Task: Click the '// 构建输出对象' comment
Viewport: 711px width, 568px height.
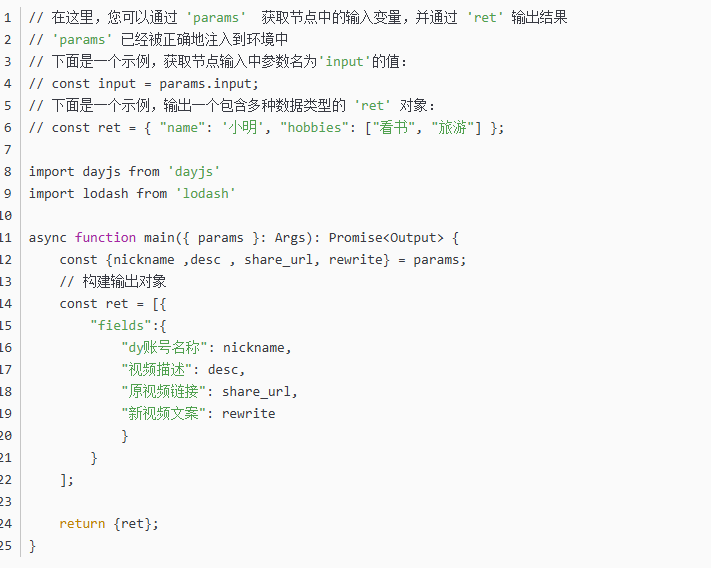Action: coord(112,281)
